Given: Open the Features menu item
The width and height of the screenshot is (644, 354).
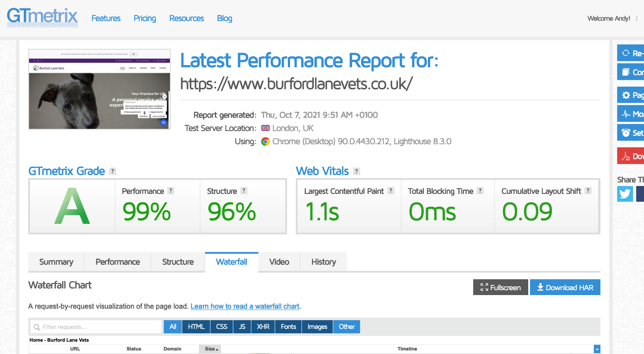Looking at the screenshot, I should [106, 18].
